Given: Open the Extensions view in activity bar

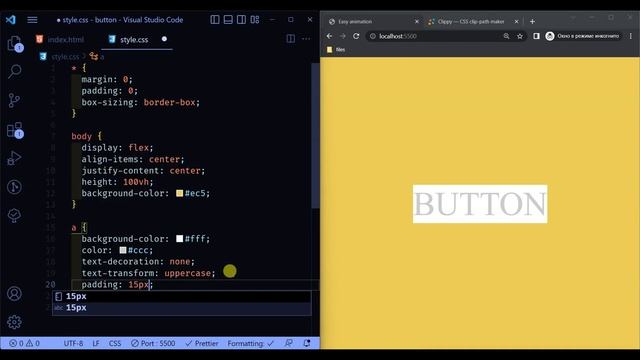Looking at the screenshot, I should click(x=15, y=130).
